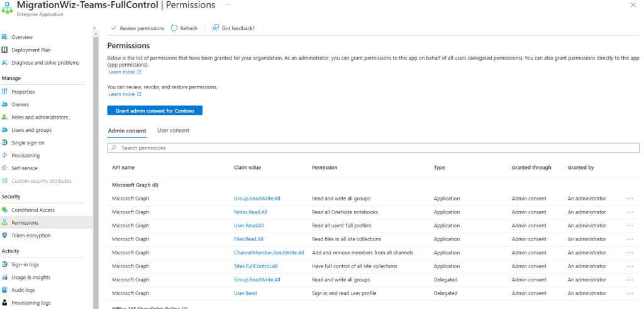
Task: Click the Granted through column header
Action: coord(531,168)
